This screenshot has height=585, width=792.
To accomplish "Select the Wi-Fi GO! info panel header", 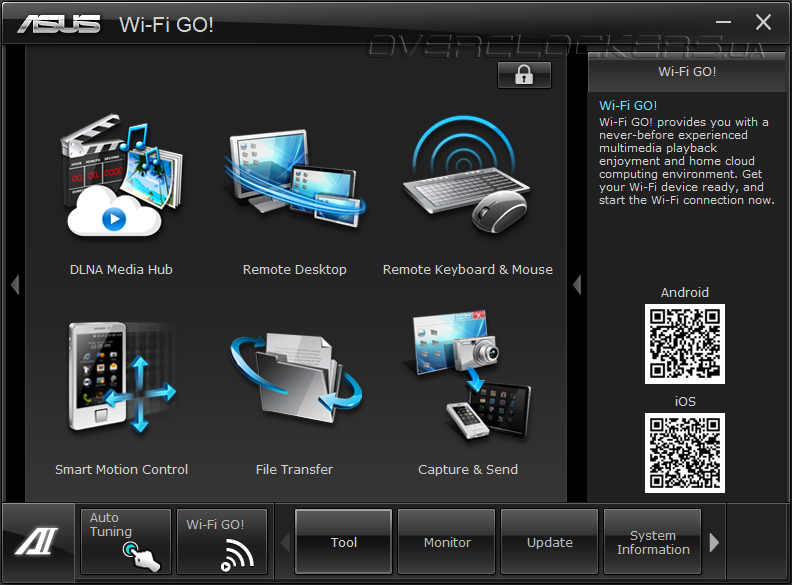I will tap(687, 72).
